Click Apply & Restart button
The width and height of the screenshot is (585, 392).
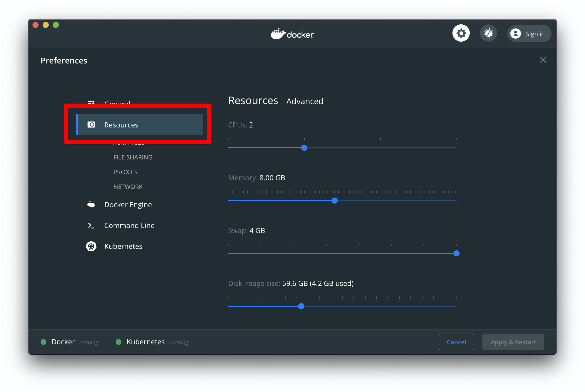[513, 342]
